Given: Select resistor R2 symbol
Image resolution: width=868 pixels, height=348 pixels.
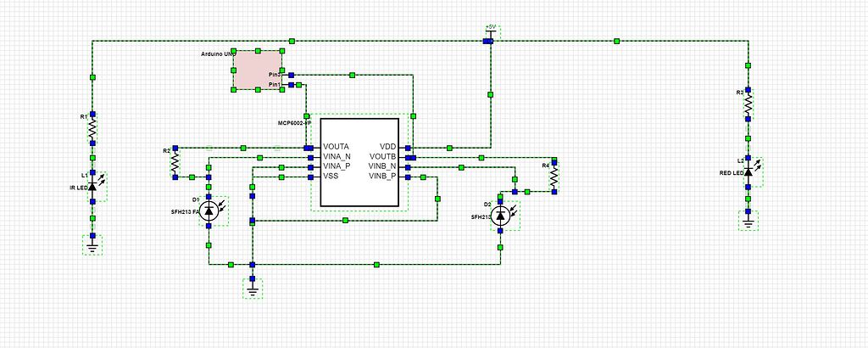Looking at the screenshot, I should click(175, 162).
